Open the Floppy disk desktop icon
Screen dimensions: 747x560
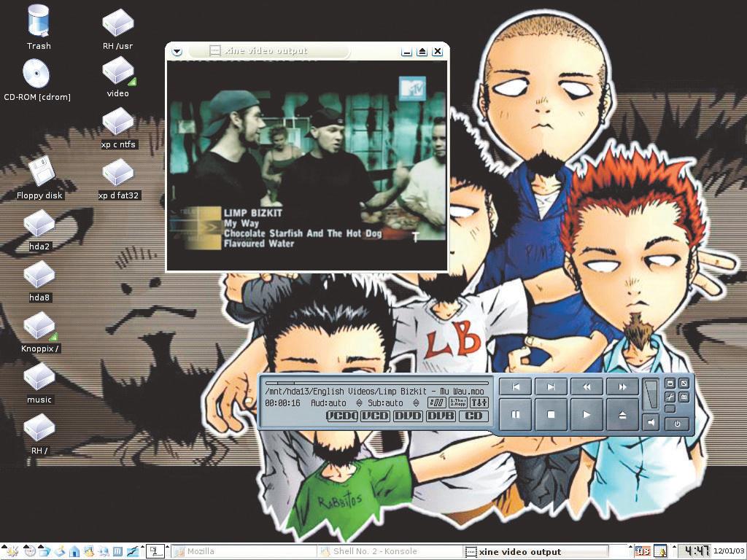[39, 177]
